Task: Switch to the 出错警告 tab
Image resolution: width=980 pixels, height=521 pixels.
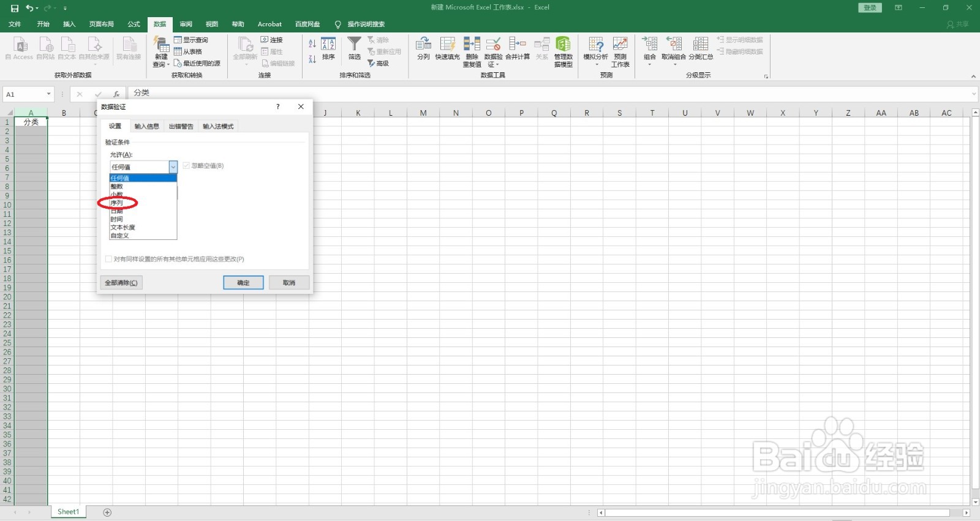Action: click(181, 126)
